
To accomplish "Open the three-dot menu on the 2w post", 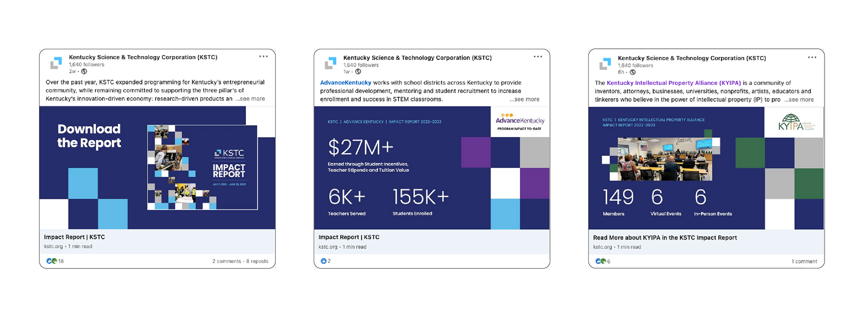I will (264, 56).
